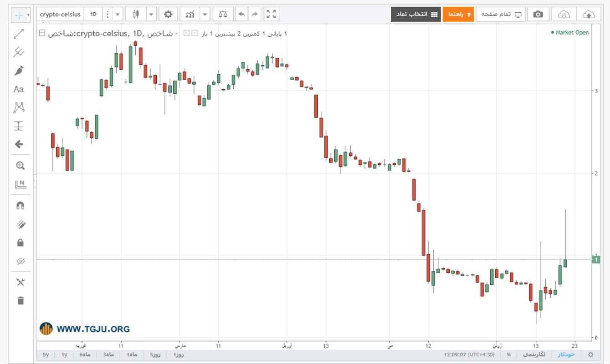Toggle fullscreen chart mode arrows icon
The height and width of the screenshot is (364, 610).
pos(271,14)
